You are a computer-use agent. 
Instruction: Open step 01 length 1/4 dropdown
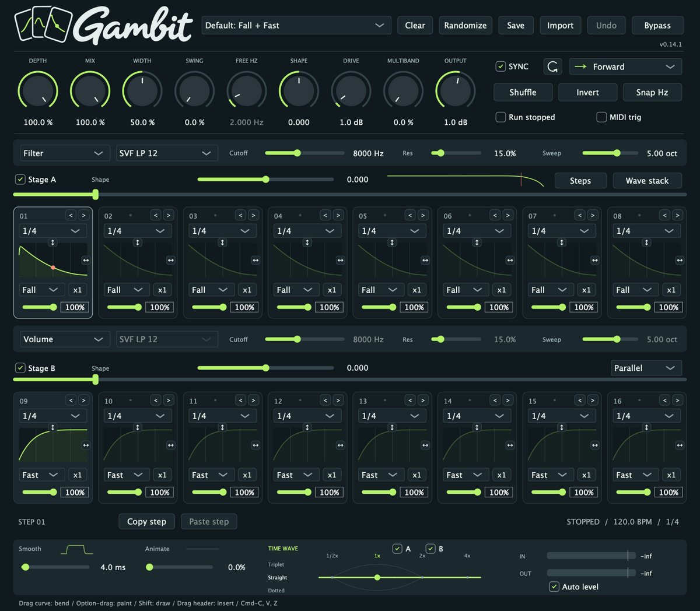(x=52, y=231)
